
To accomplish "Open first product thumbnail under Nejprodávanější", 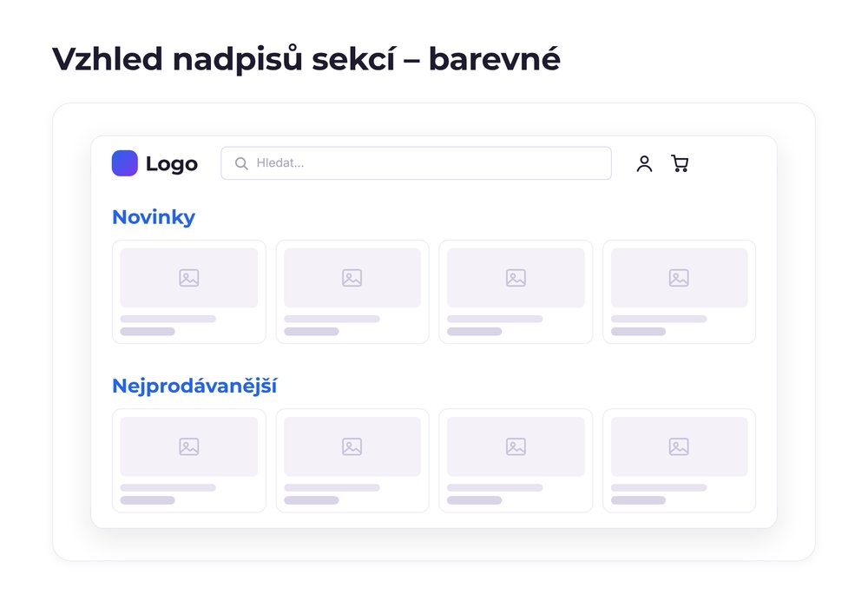I will (x=188, y=446).
